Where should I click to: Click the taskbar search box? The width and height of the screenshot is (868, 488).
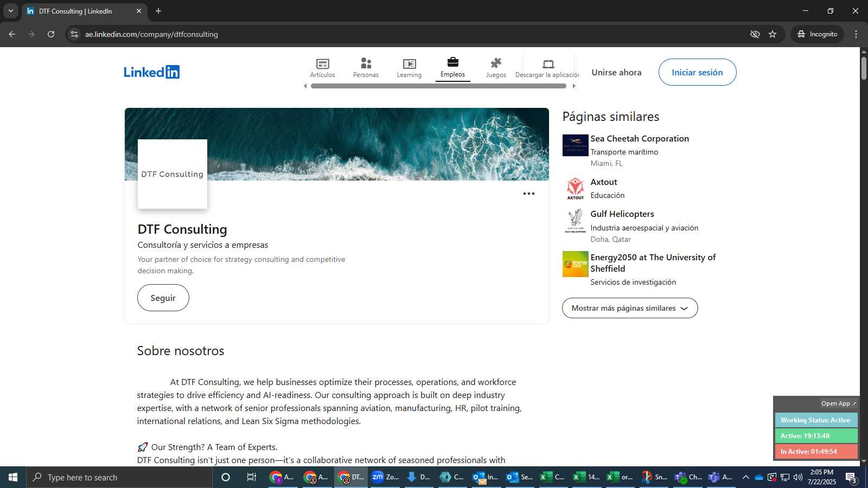[119, 477]
